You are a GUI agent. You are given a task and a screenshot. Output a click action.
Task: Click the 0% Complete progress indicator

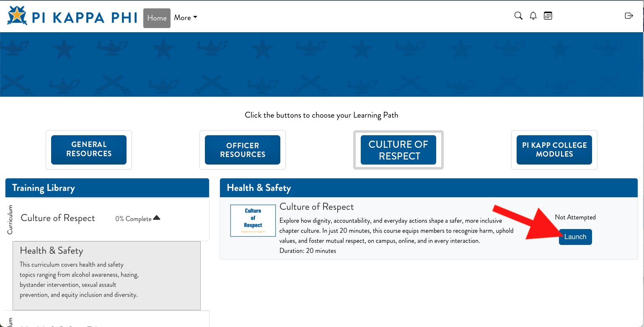tap(133, 219)
